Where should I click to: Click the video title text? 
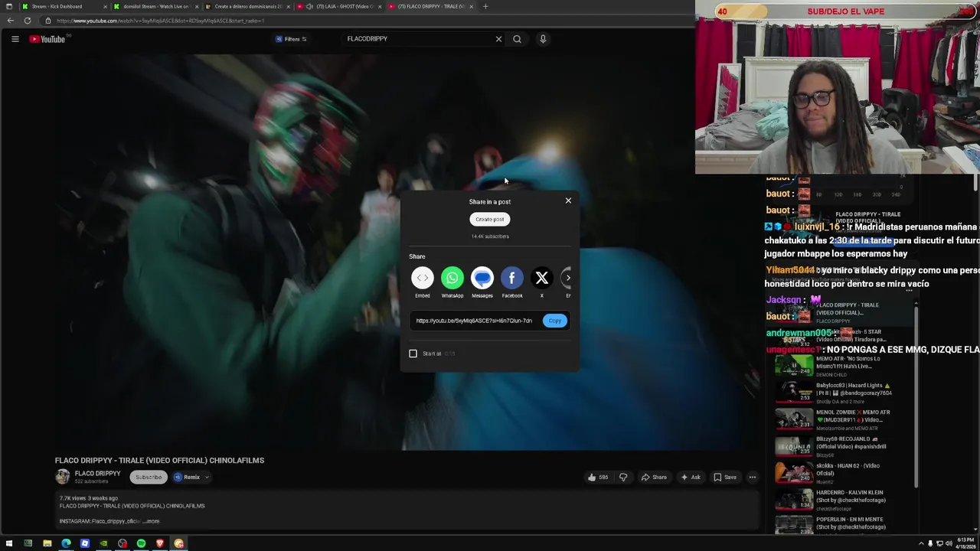[x=159, y=461]
